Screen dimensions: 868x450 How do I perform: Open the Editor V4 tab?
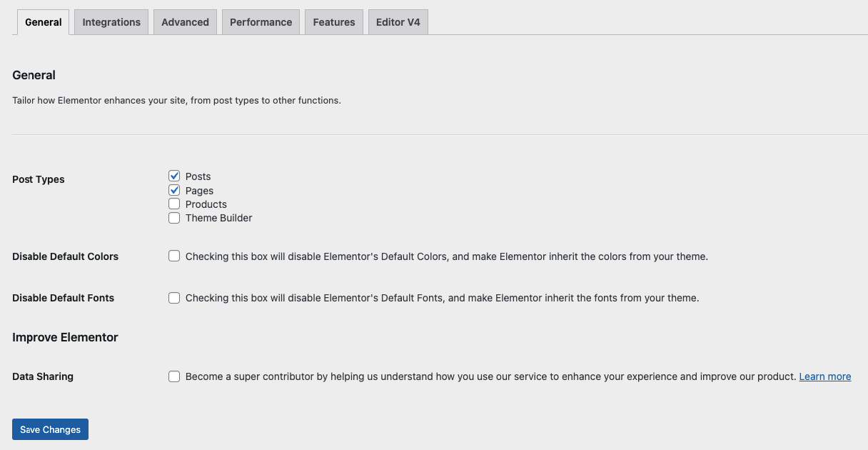tap(398, 22)
